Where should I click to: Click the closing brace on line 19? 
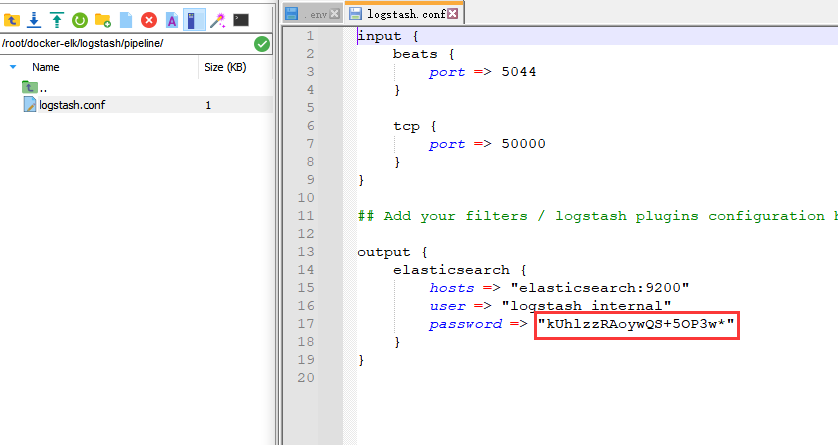tap(361, 360)
